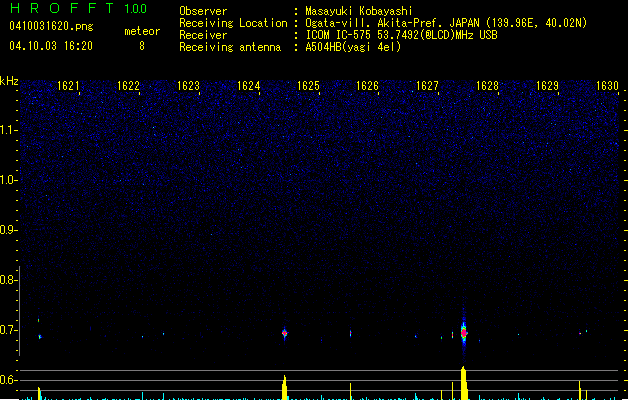
Task: Click the ICOM IC-575 receiver text
Action: 402,35
